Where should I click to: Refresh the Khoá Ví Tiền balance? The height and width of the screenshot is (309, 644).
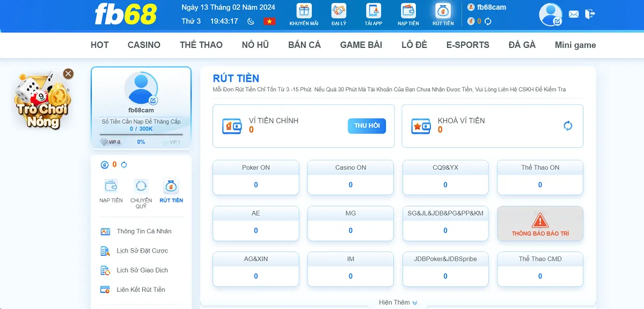point(568,126)
